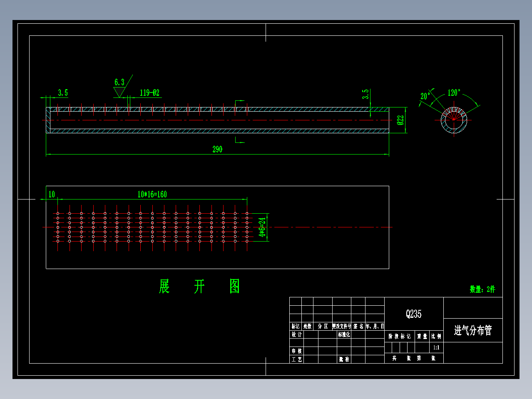Click the '1:1' scale value
The width and height of the screenshot is (532, 399).
coord(436,347)
